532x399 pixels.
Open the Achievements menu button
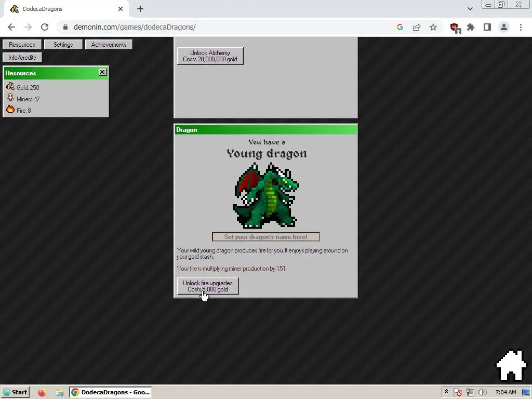[x=109, y=45]
